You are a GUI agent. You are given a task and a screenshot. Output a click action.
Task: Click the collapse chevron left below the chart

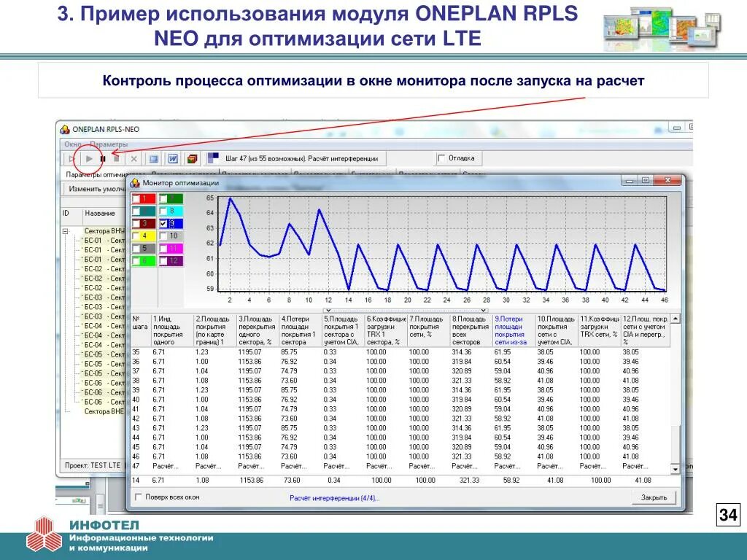tap(329, 311)
